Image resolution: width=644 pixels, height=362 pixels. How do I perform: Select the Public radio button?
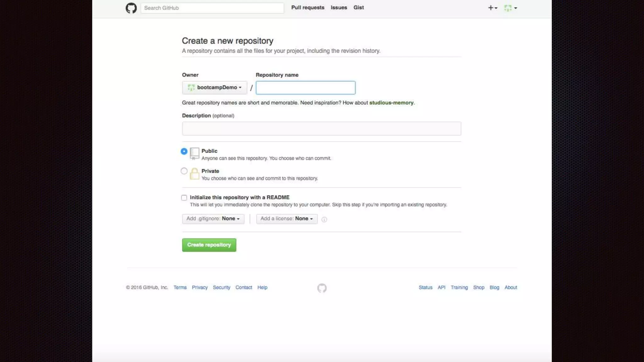point(184,151)
